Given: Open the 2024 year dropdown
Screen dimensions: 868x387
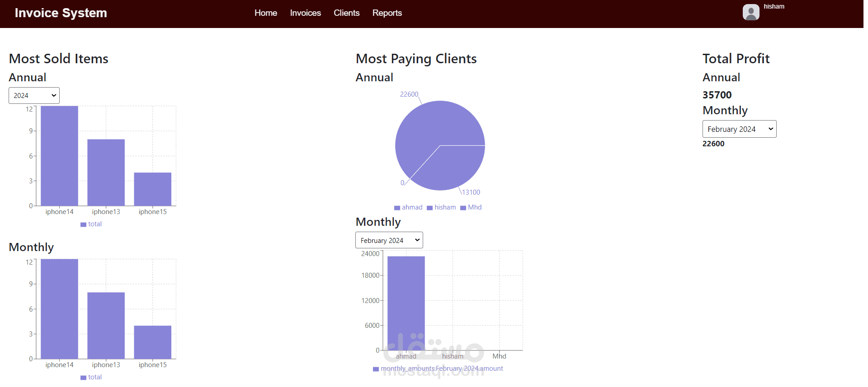Looking at the screenshot, I should point(34,95).
